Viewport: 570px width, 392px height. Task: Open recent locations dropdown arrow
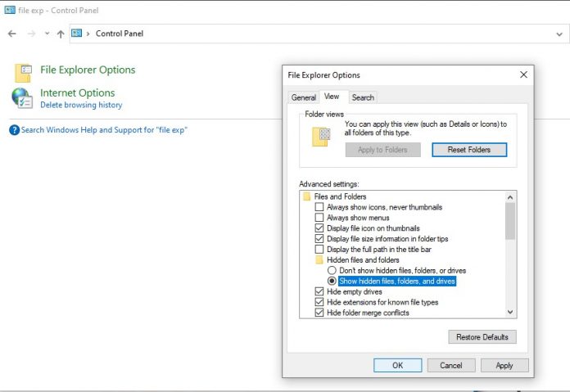[x=47, y=34]
